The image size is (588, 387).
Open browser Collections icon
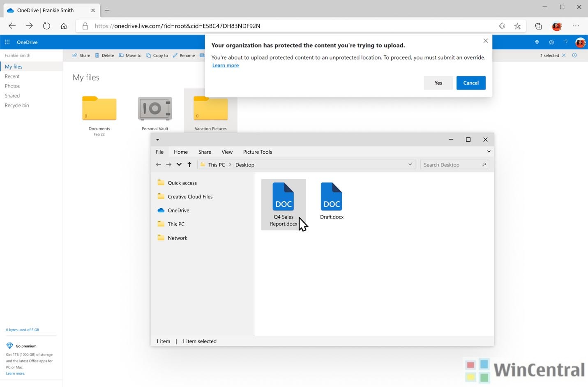538,26
